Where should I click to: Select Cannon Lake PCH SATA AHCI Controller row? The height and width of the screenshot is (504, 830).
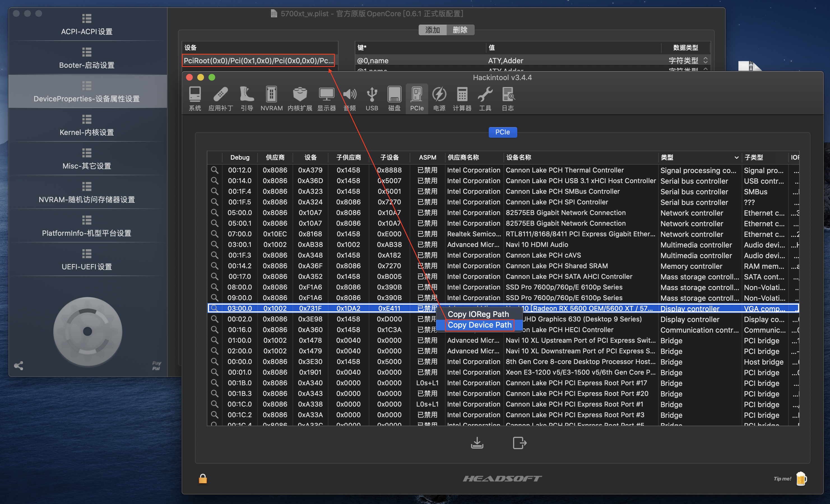pyautogui.click(x=503, y=276)
